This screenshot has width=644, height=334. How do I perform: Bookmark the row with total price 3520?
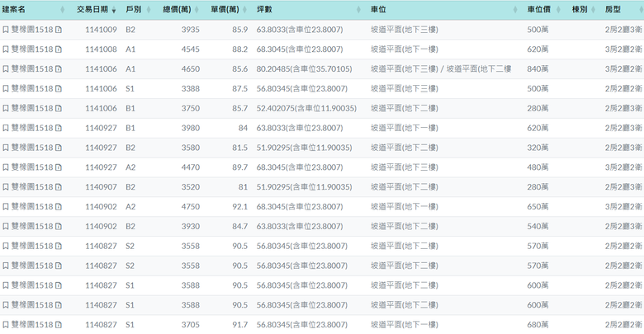(x=5, y=187)
